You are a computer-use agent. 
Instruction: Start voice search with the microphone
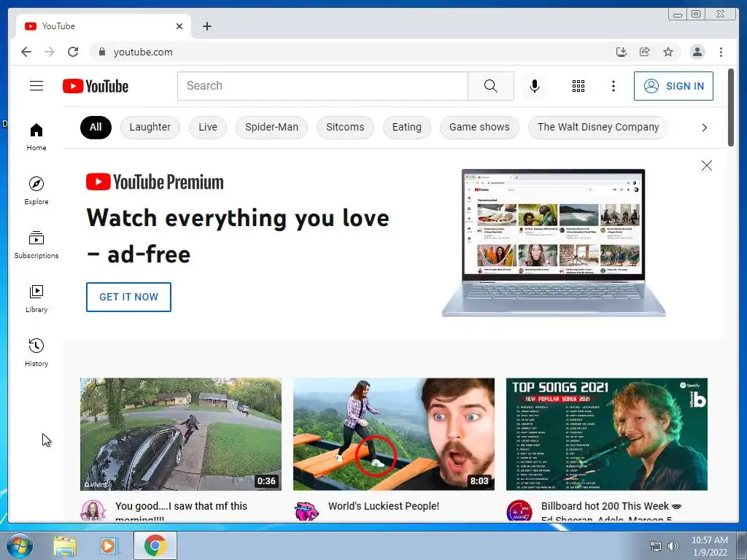coord(535,86)
